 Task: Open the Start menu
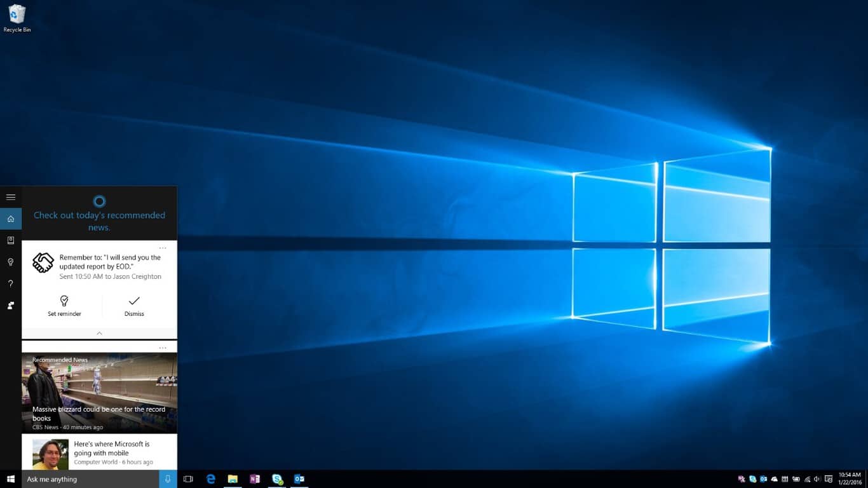(10, 478)
